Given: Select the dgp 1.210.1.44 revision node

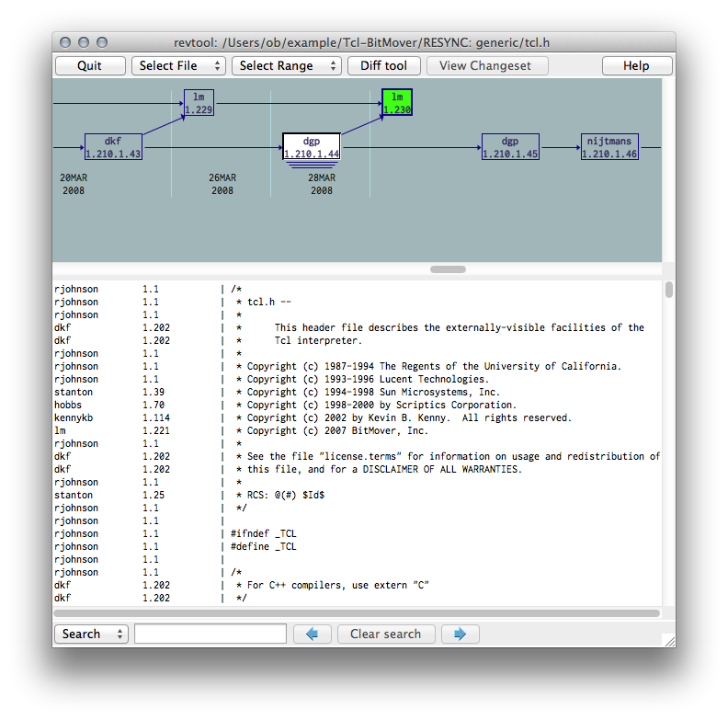Looking at the screenshot, I should [x=311, y=147].
